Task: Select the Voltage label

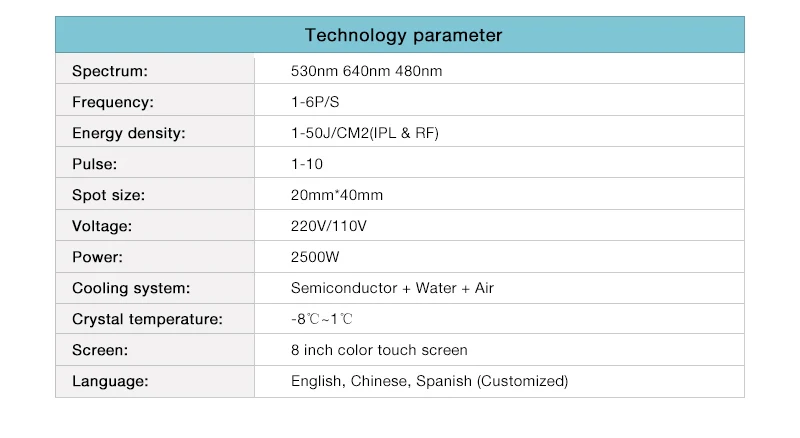Action: click(x=102, y=226)
